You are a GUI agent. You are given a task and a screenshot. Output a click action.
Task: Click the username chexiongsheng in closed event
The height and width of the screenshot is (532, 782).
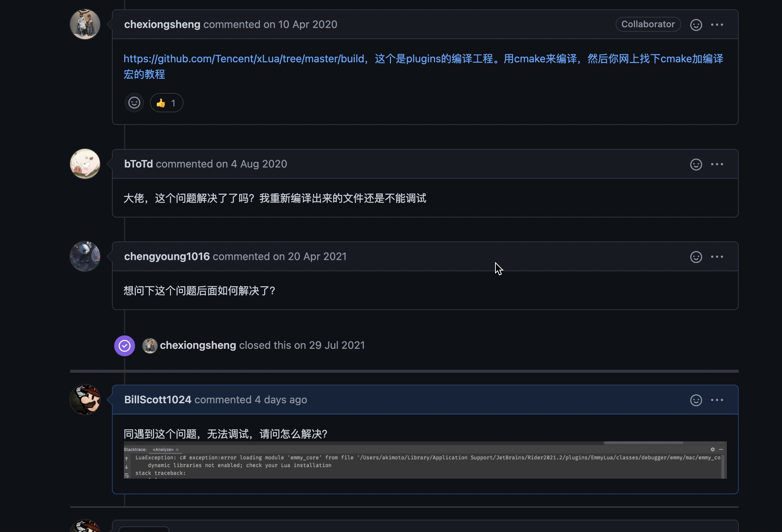click(x=198, y=345)
